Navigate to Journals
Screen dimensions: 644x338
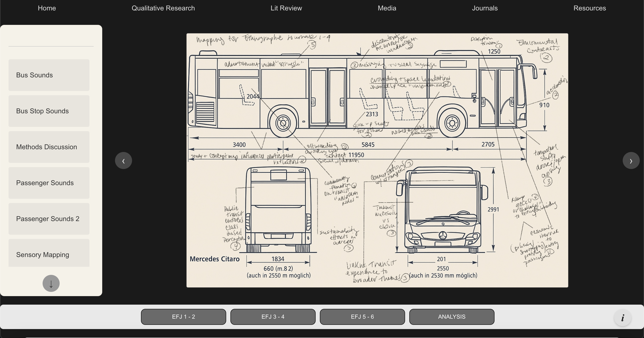pyautogui.click(x=484, y=8)
